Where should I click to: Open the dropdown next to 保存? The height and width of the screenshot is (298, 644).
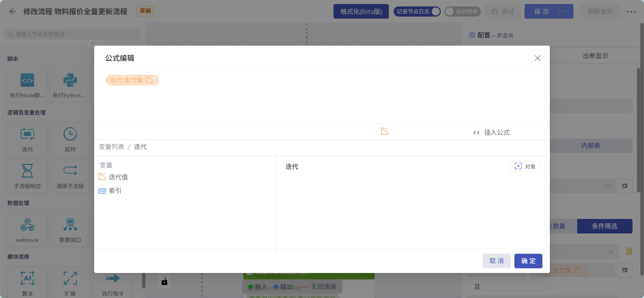[x=566, y=11]
